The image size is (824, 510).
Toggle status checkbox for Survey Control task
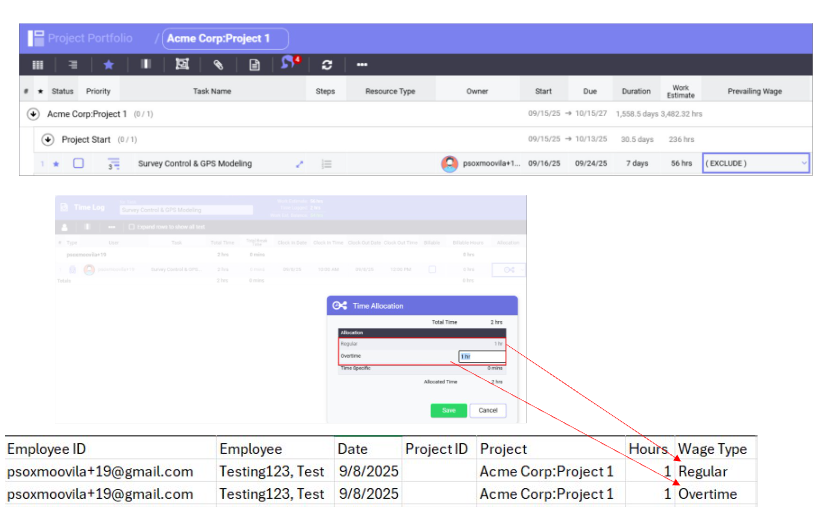point(78,164)
